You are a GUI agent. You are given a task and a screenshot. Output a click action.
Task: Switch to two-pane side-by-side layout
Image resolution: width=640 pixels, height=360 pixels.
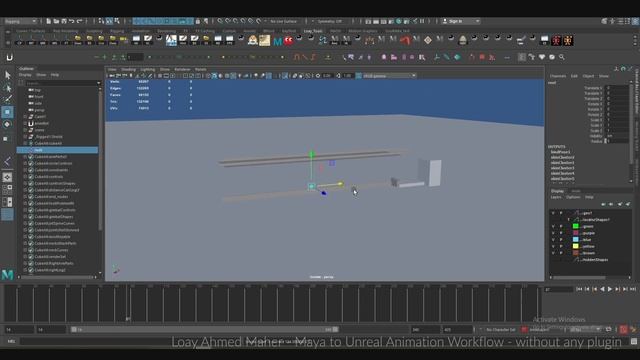[x=7, y=202]
